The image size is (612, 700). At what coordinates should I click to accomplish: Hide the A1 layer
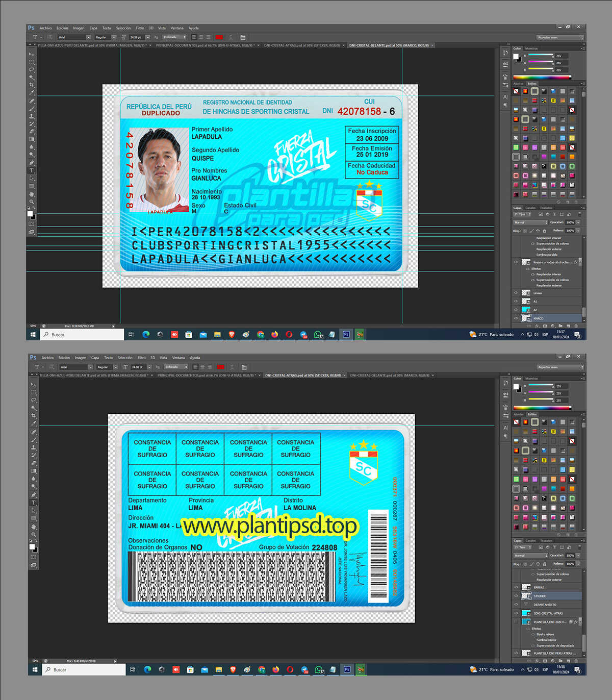click(x=516, y=301)
